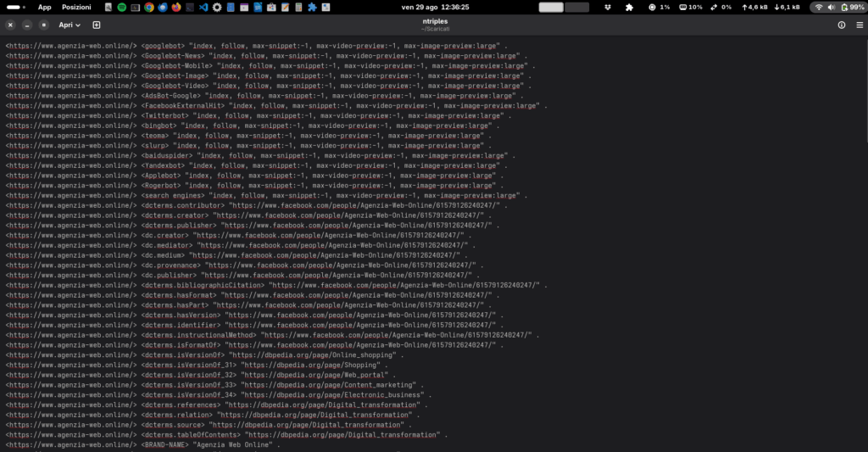Image resolution: width=868 pixels, height=452 pixels.
Task: Click the dc.provenance line
Action: [x=244, y=265]
